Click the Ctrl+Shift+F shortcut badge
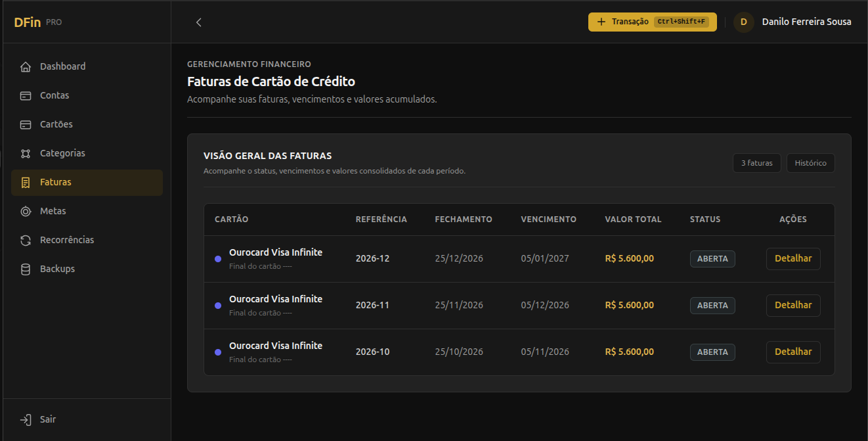The width and height of the screenshot is (868, 441). tap(682, 22)
